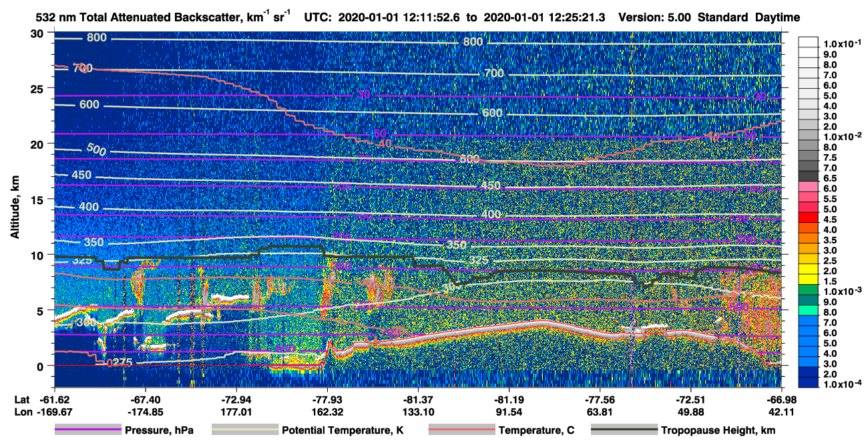Click the latitude value '-66.98'
This screenshot has height=445, width=868.
(782, 399)
